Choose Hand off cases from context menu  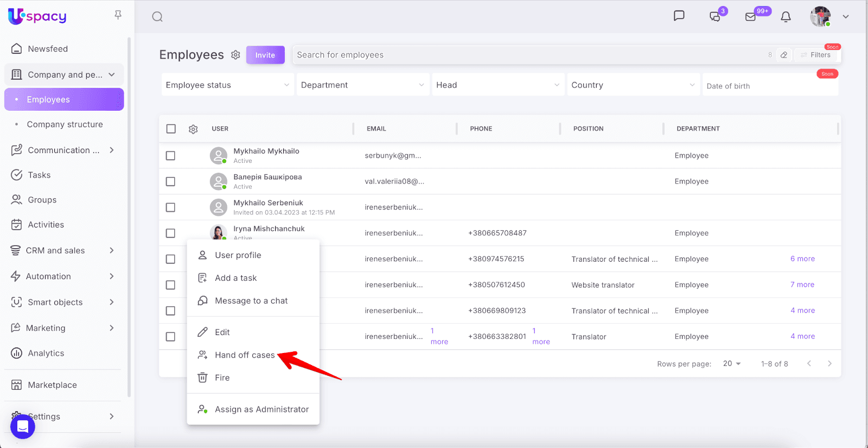[x=245, y=355]
